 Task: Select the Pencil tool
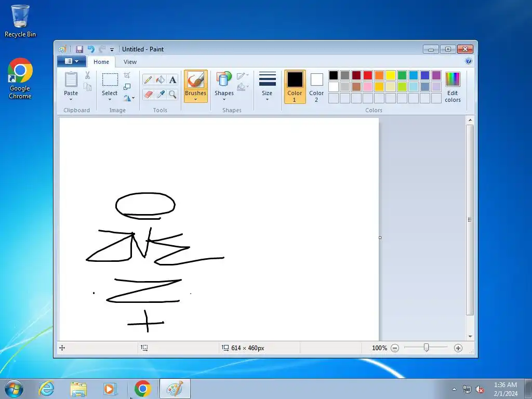click(148, 79)
